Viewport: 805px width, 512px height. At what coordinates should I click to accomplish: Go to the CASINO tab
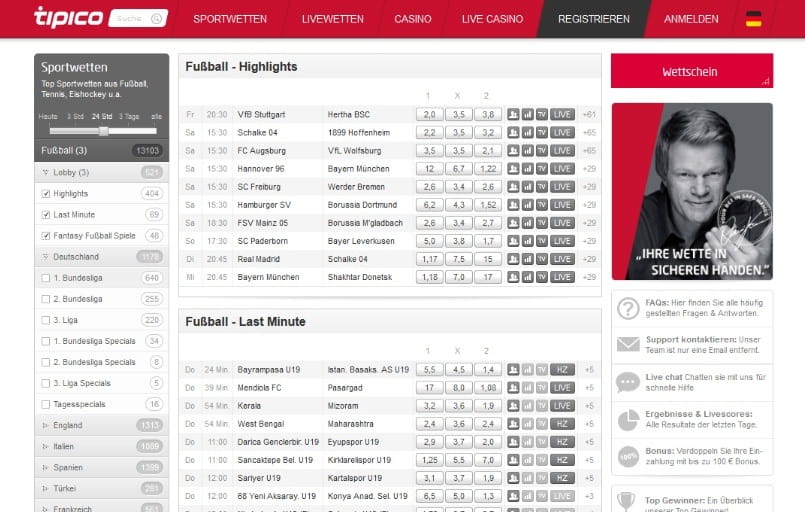pyautogui.click(x=412, y=19)
